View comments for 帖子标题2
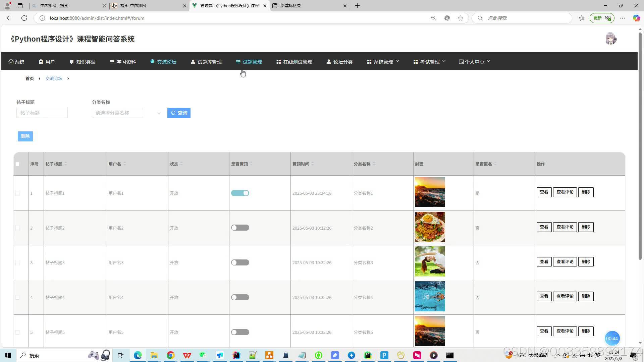This screenshot has height=362, width=644. pos(565,227)
